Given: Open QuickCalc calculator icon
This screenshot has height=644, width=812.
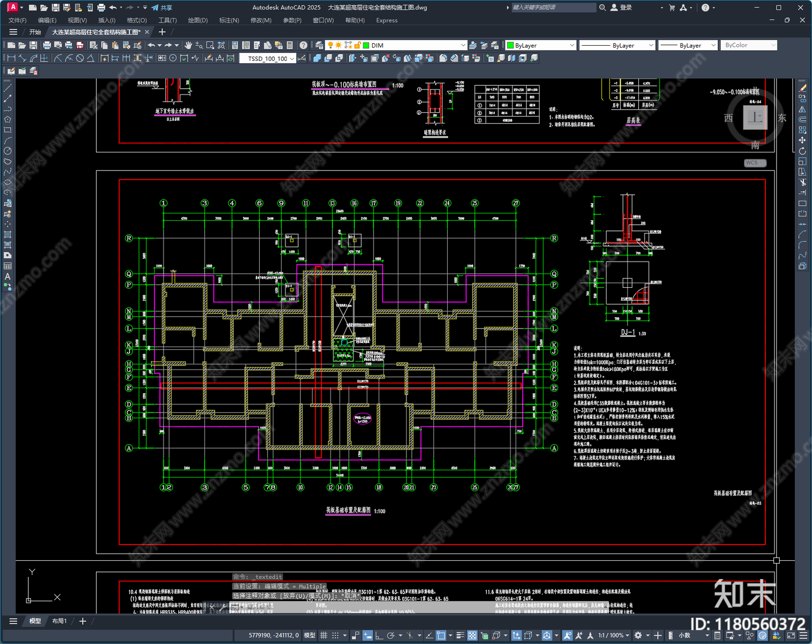Looking at the screenshot, I should (290, 45).
